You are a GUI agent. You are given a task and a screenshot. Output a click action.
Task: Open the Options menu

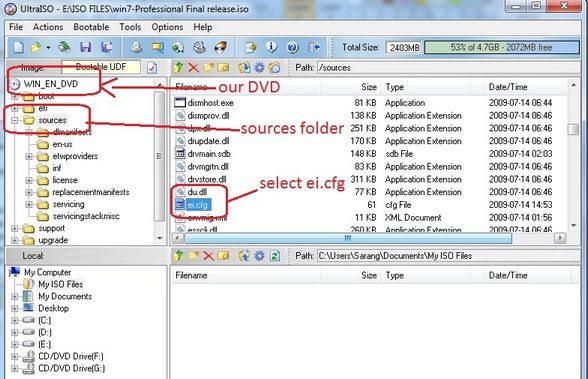click(167, 27)
